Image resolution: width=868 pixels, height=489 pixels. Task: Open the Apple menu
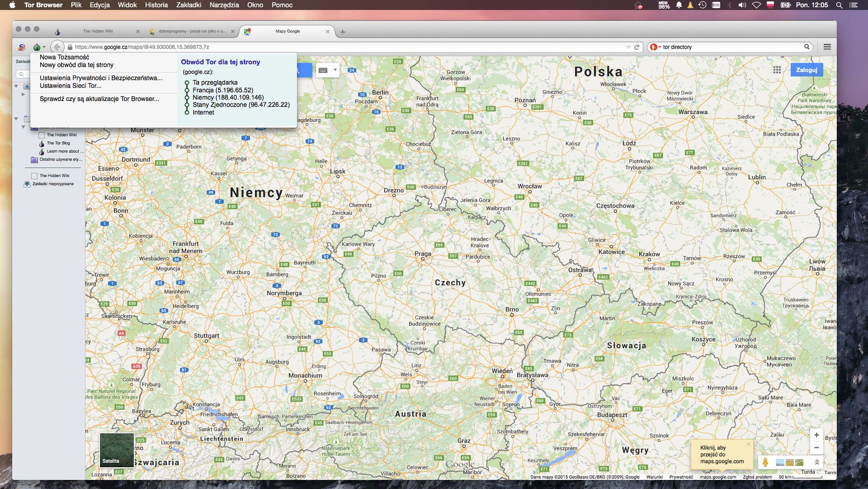13,5
